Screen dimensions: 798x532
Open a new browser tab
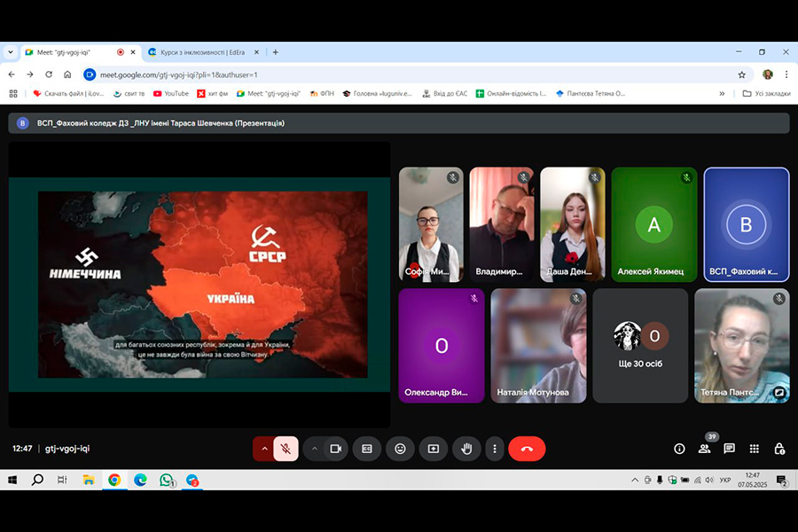click(x=276, y=52)
